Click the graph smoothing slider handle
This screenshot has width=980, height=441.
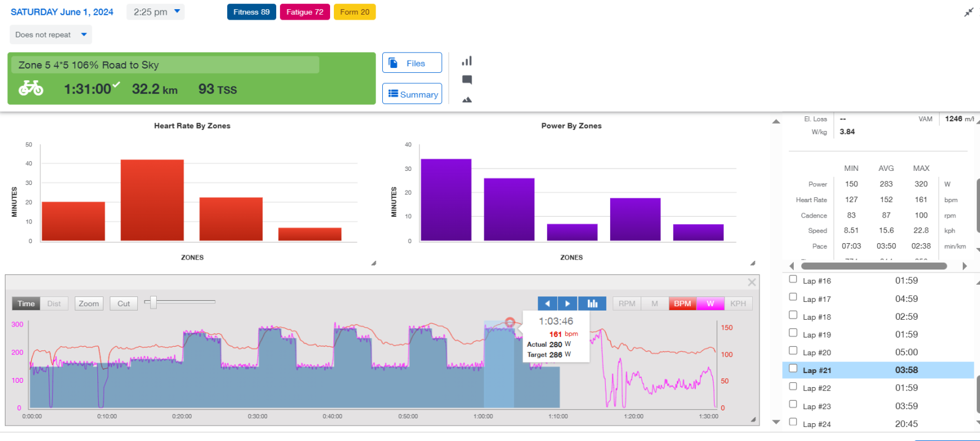154,302
